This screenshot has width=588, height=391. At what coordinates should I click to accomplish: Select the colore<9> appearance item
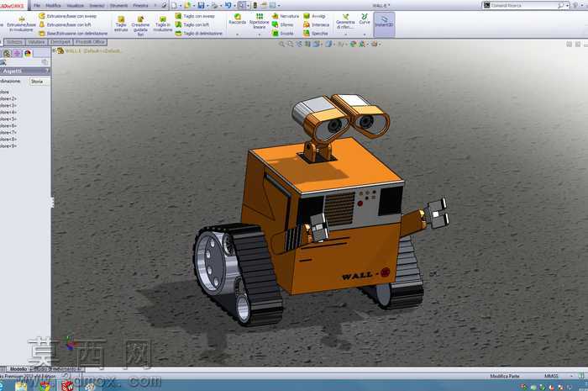[x=8, y=146]
